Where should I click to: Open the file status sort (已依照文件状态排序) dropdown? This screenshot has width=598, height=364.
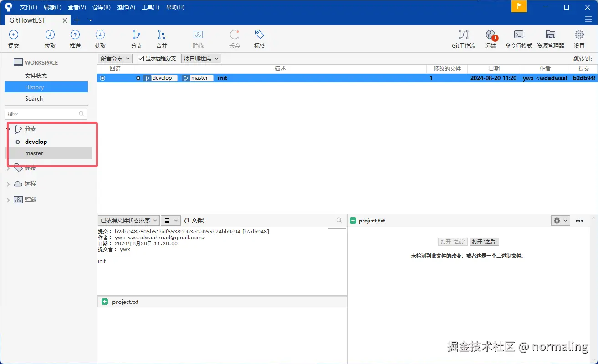coord(128,220)
